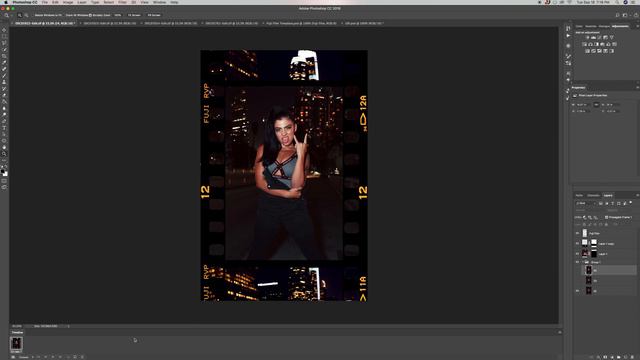The height and width of the screenshot is (360, 640).
Task: Select the Move tool
Action: click(4, 30)
